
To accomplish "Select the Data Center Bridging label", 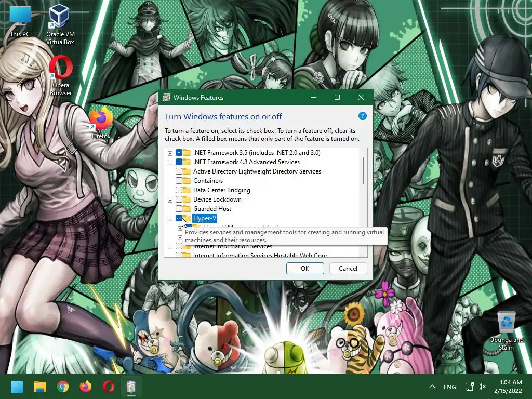I will [221, 190].
